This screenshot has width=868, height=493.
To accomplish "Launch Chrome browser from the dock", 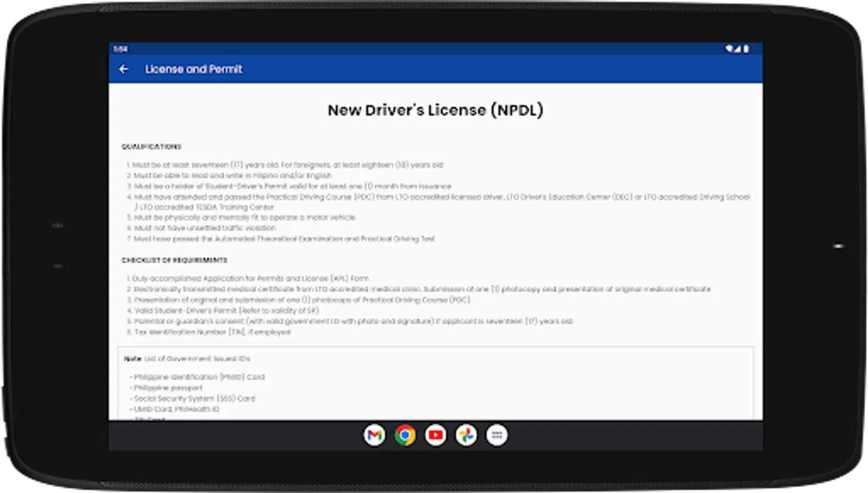I will (405, 435).
